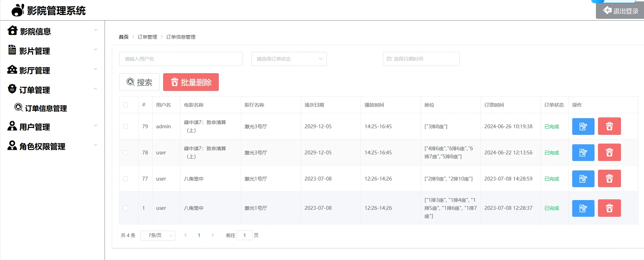Click the shield icon beside 订单管理
The width and height of the screenshot is (644, 260).
12,89
